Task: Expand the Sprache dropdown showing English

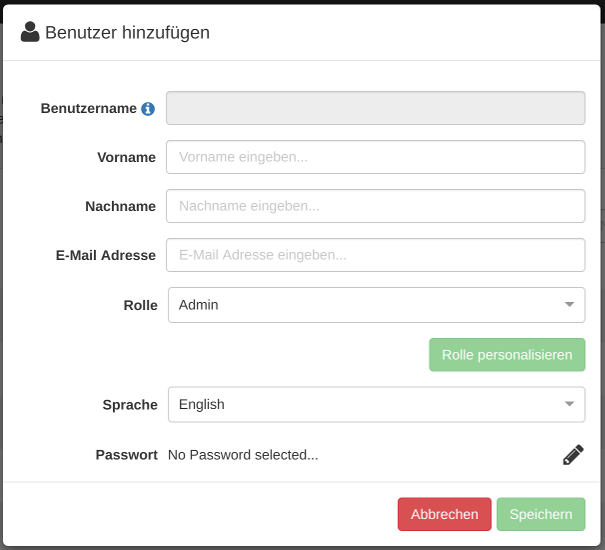Action: tap(376, 405)
